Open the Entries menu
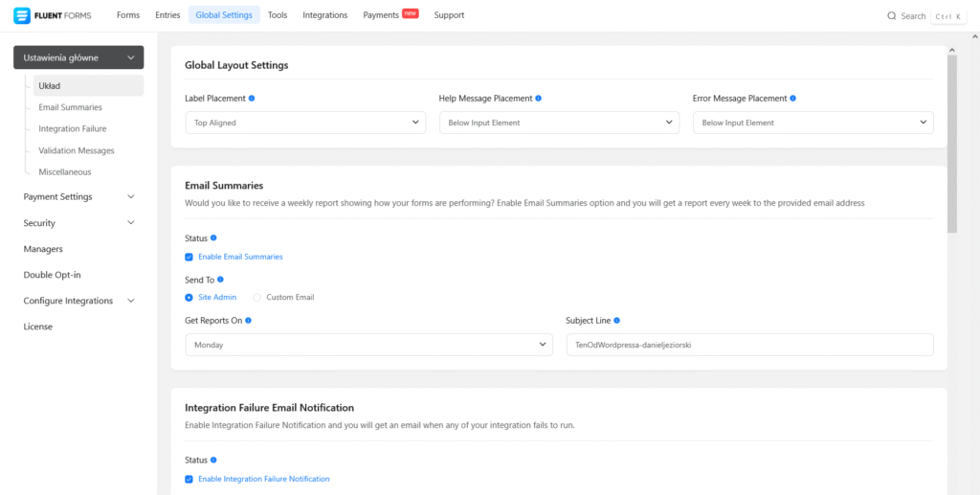The width and height of the screenshot is (980, 495). (167, 15)
